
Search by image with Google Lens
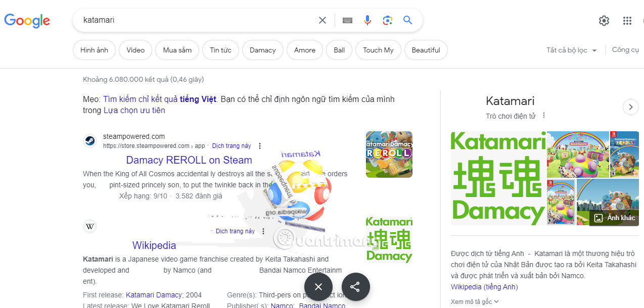[x=388, y=20]
